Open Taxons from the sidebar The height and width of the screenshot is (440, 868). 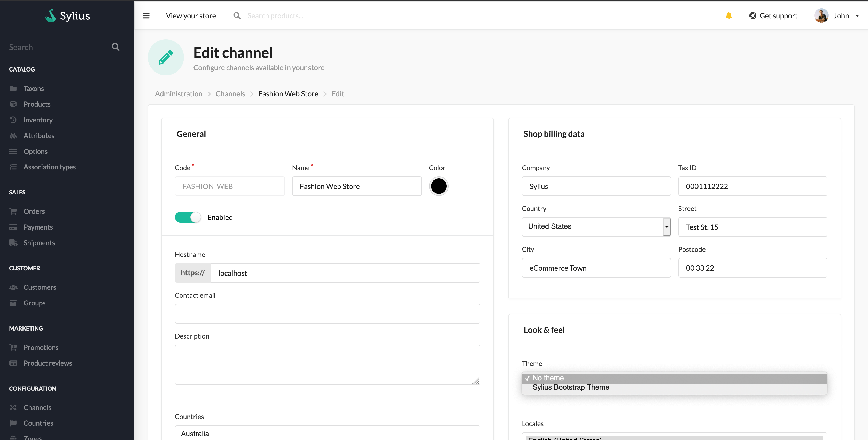pos(34,88)
